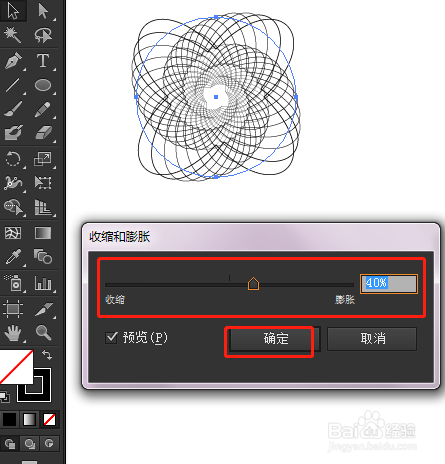Select the Zoom magnifier tool
The image size is (445, 464).
coord(43,333)
